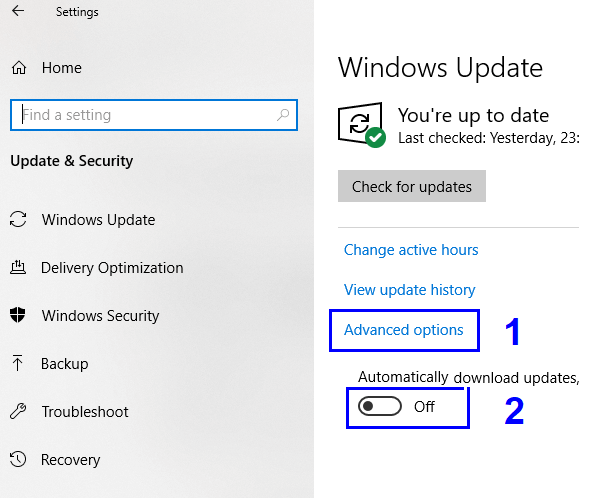Open View update history link
605x504 pixels.
click(409, 289)
